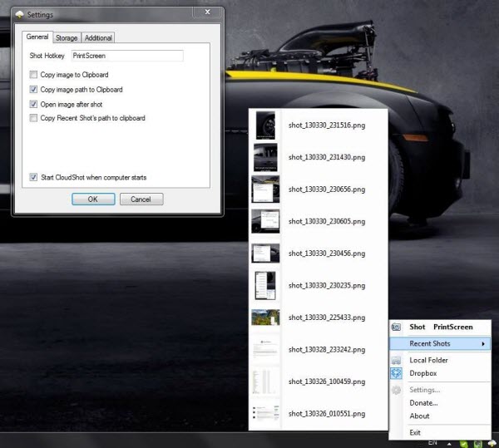Click the Settings window title icon
499x448 pixels.
19,14
